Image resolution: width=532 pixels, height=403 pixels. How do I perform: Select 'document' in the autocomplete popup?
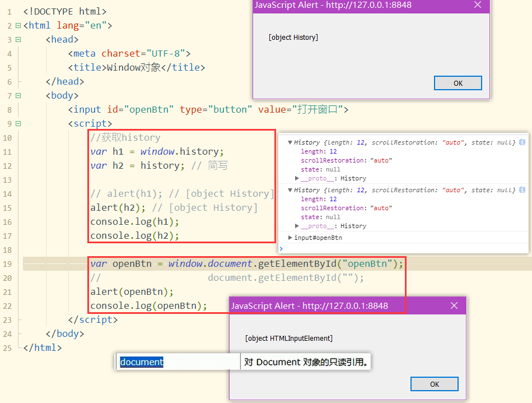click(x=142, y=362)
